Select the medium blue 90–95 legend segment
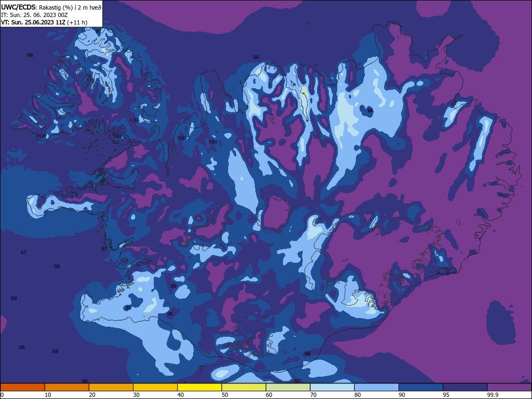Image resolution: width=532 pixels, height=399 pixels. [421, 387]
